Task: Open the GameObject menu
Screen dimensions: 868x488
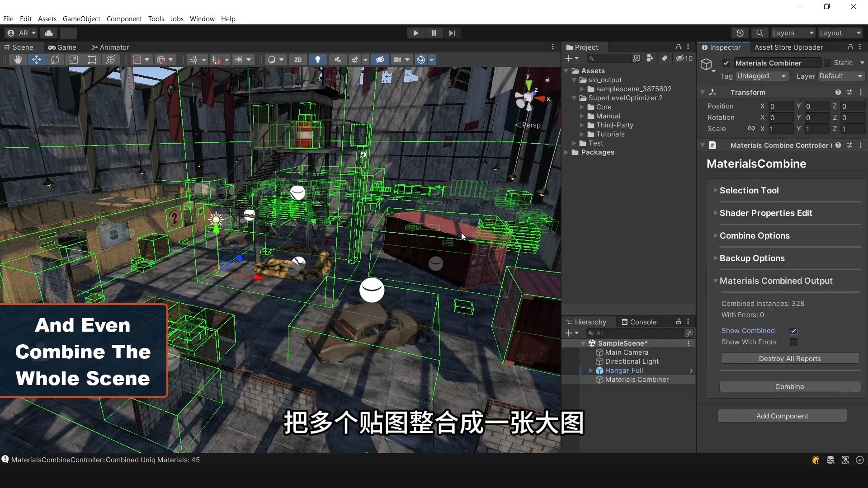Action: pyautogui.click(x=81, y=19)
